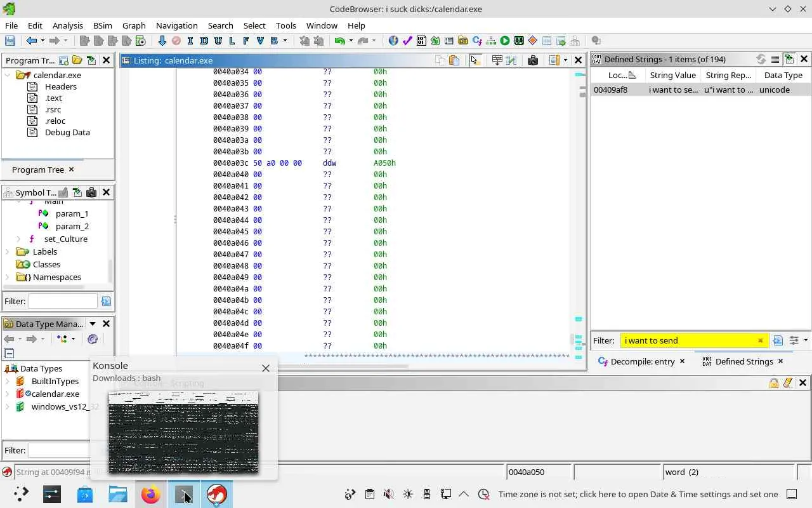
Task: Go back to the previous location
Action: (x=31, y=41)
